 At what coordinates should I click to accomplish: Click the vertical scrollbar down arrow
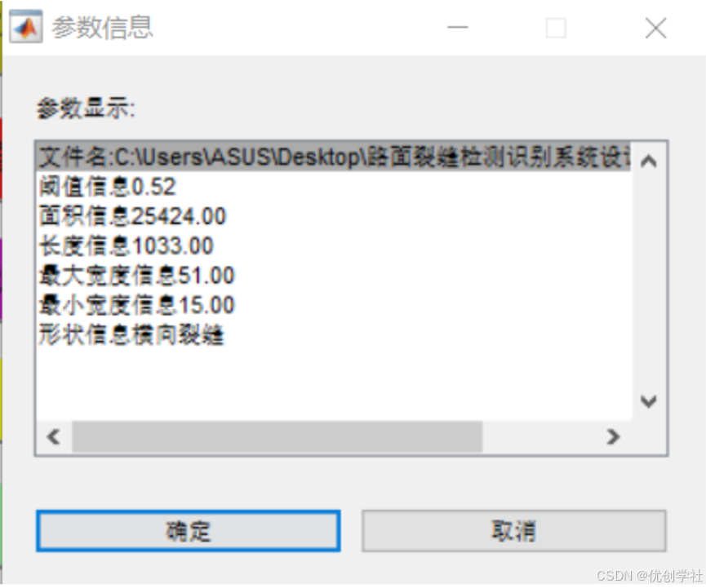[648, 401]
